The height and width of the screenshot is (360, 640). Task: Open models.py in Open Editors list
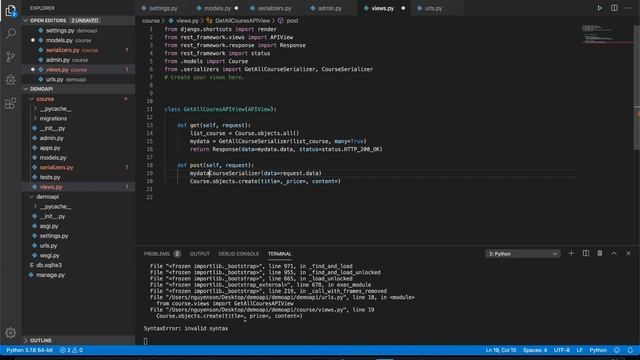(x=78, y=40)
